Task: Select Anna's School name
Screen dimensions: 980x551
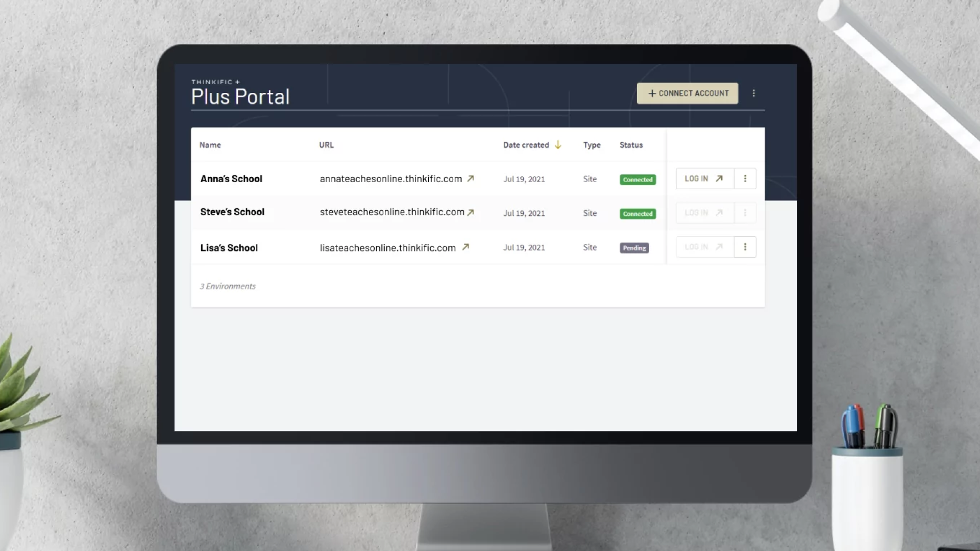Action: [x=231, y=179]
